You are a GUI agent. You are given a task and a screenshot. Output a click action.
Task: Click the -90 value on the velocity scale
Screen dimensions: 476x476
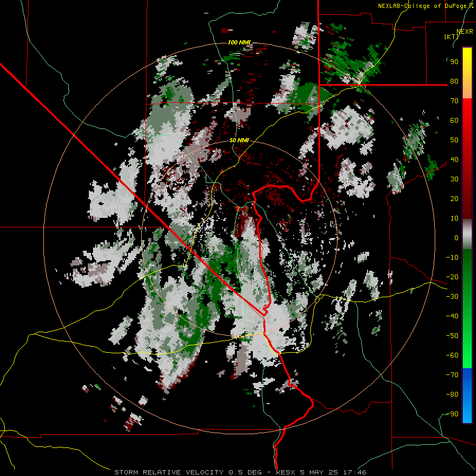(452, 414)
